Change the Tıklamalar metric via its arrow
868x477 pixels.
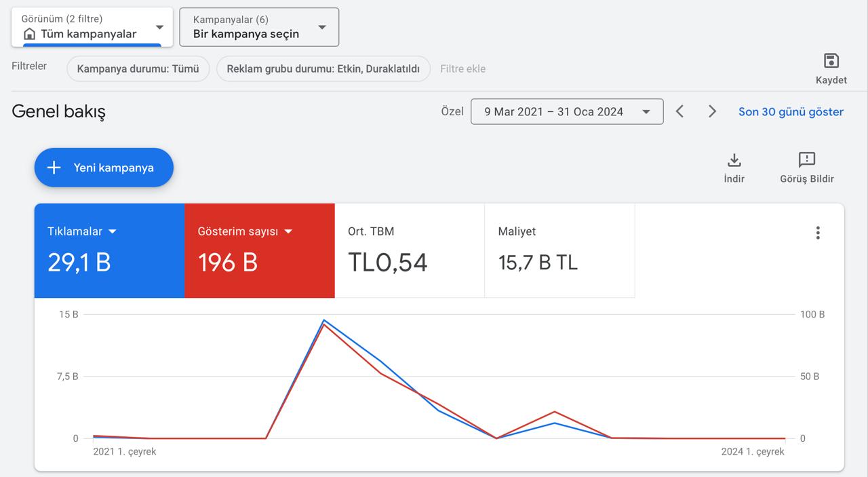click(113, 231)
